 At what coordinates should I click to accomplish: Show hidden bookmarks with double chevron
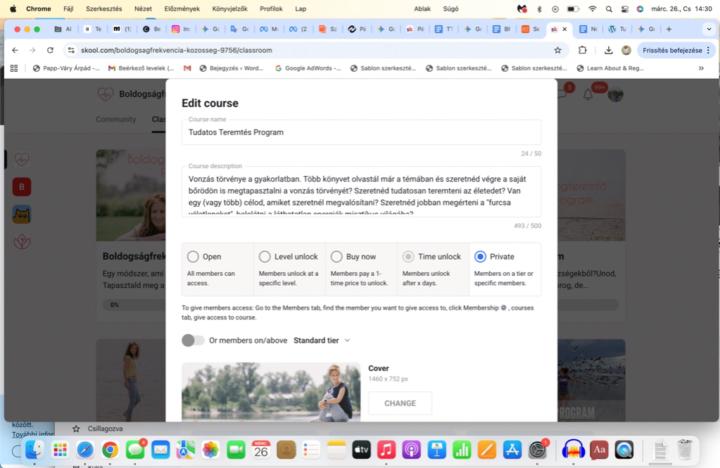click(701, 68)
